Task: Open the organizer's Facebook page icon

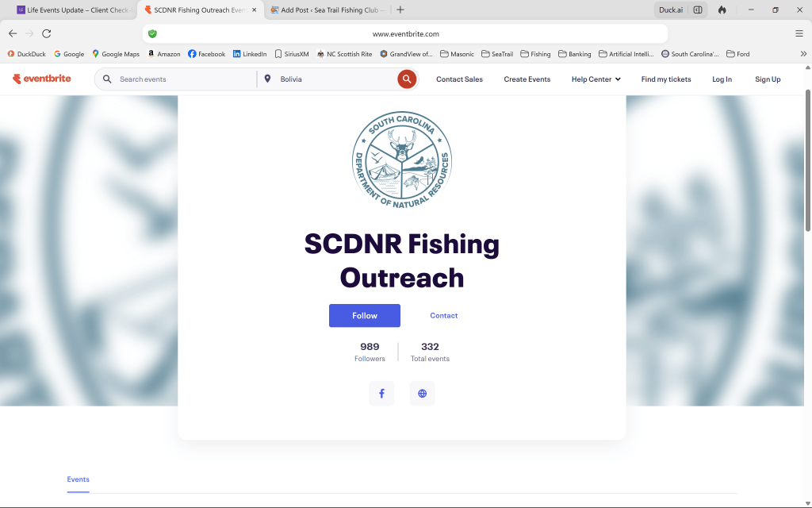Action: coord(381,394)
